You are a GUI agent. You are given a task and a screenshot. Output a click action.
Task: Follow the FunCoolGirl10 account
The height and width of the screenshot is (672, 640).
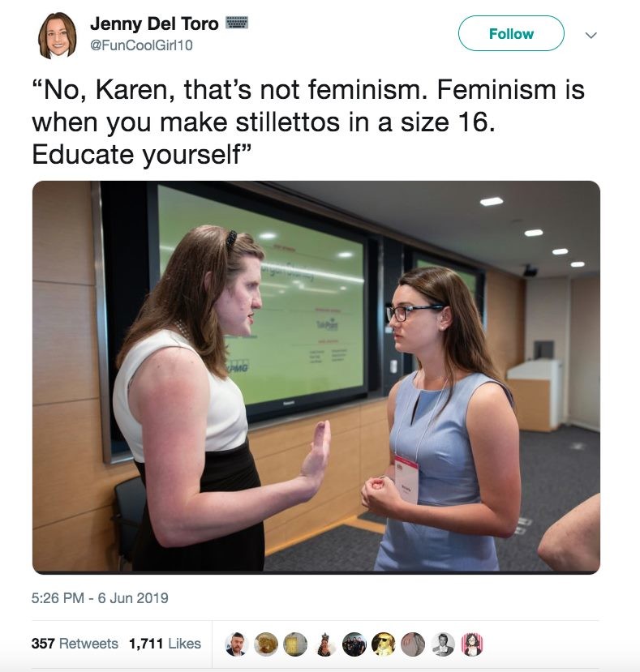(511, 33)
